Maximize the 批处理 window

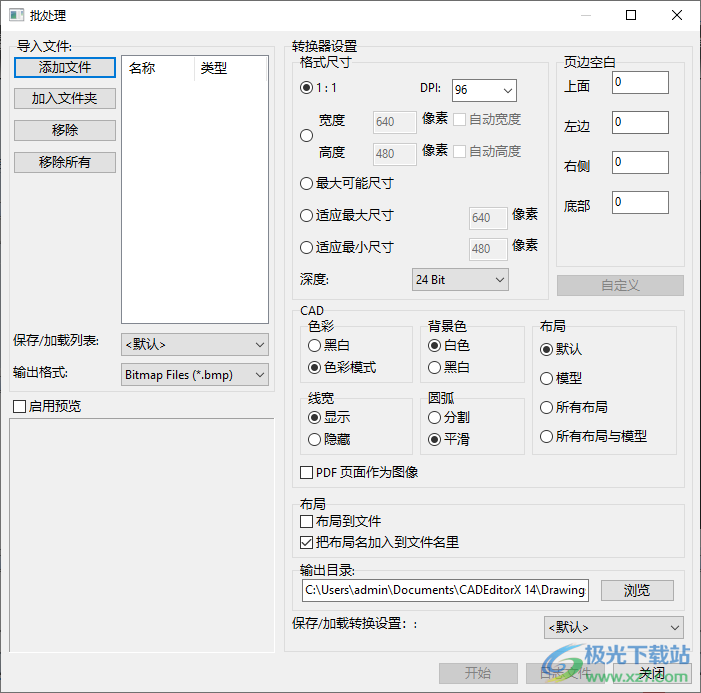[x=631, y=15]
